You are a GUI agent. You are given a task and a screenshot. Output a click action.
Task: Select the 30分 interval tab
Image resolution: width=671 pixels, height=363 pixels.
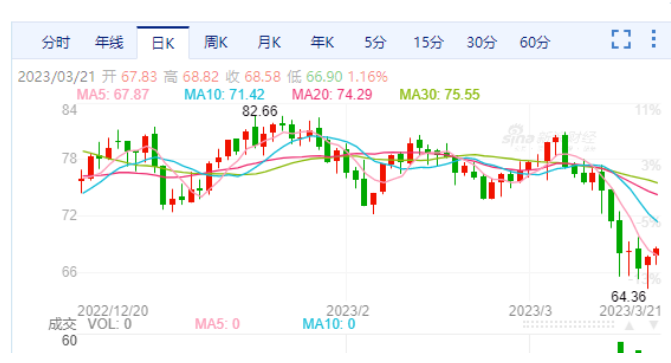tap(481, 42)
